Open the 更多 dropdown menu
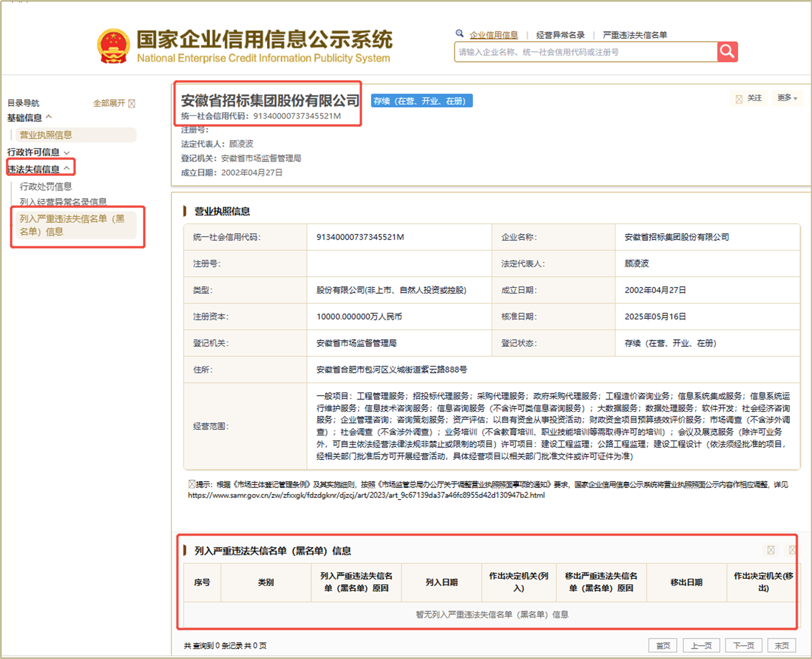Viewport: 812px width, 659px height. coord(787,98)
